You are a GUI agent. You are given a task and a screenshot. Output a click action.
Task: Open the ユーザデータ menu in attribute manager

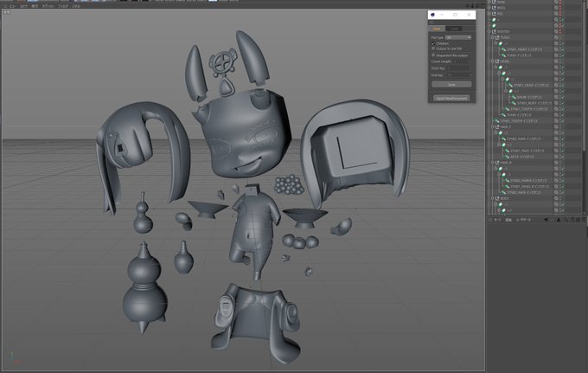pyautogui.click(x=523, y=220)
